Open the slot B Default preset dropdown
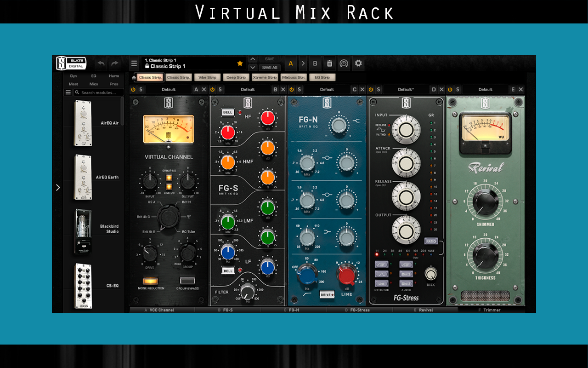The image size is (588, 368). (248, 89)
